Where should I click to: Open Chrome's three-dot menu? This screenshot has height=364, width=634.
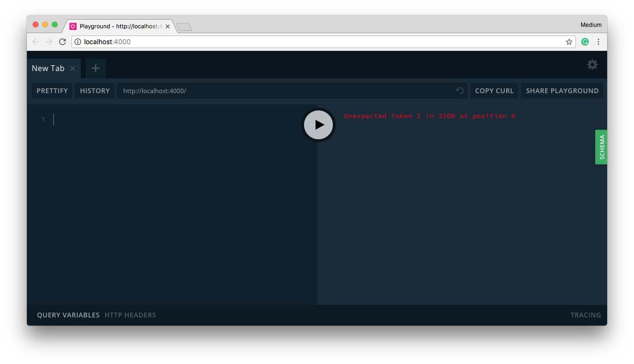[598, 42]
